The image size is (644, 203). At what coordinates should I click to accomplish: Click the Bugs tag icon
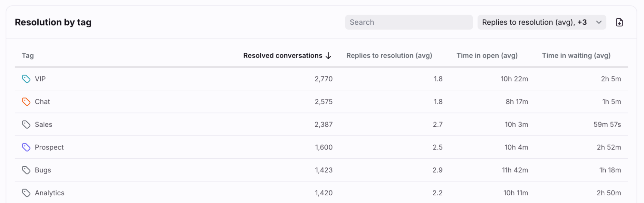[26, 170]
